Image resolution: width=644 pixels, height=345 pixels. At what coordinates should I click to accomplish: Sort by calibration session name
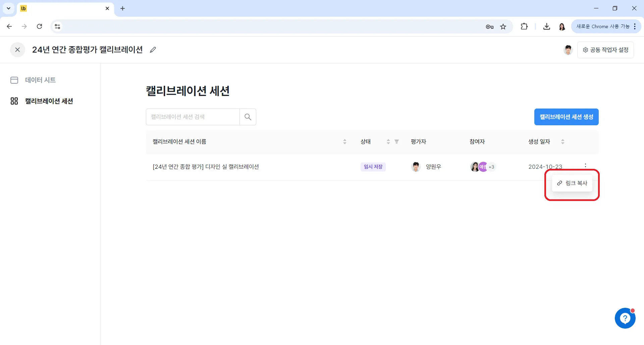pos(344,142)
